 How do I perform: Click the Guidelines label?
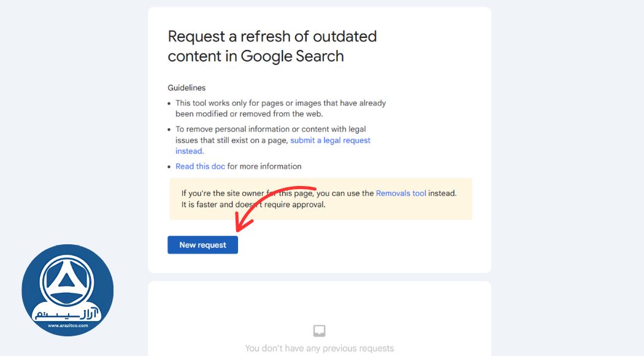coord(186,88)
